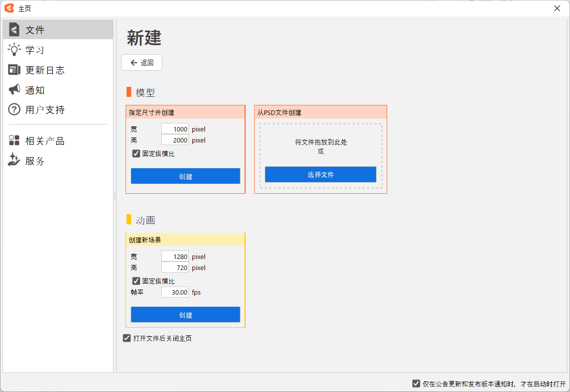The height and width of the screenshot is (392, 570).
Task: Toggle the startup announcement-only checkbox at bottom
Action: (x=416, y=383)
